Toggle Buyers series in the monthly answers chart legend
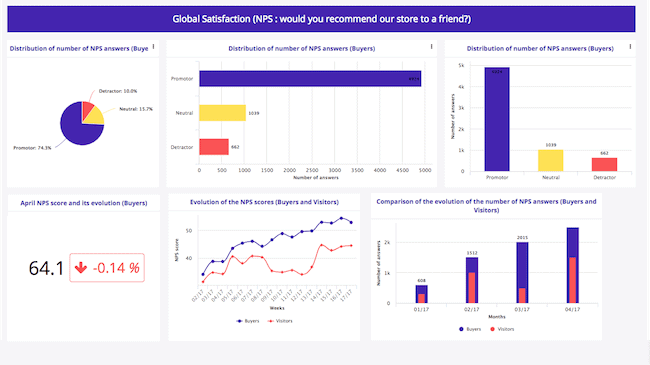Viewport: 650px width, 365px height. point(470,329)
